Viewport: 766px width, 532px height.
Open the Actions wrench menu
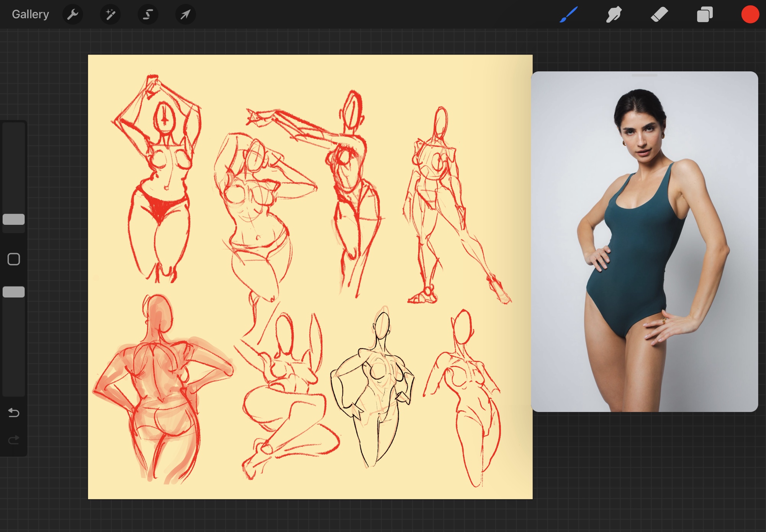click(x=72, y=15)
